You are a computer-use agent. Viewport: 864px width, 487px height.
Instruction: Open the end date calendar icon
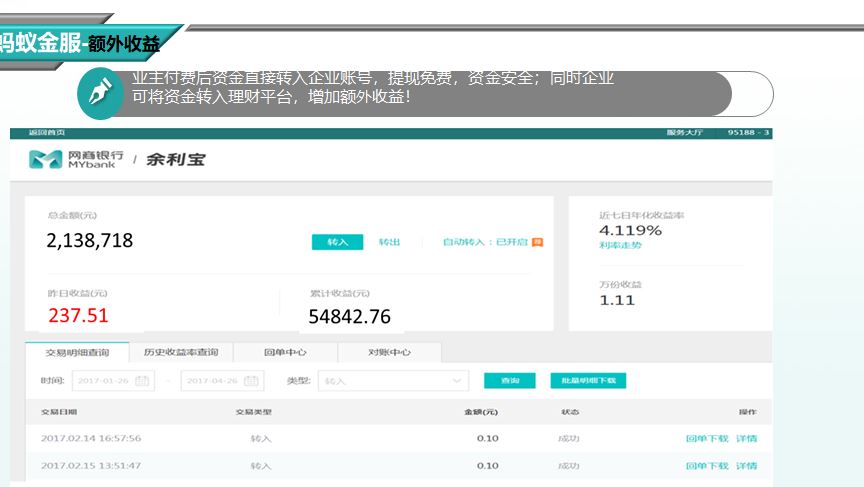pyautogui.click(x=251, y=381)
